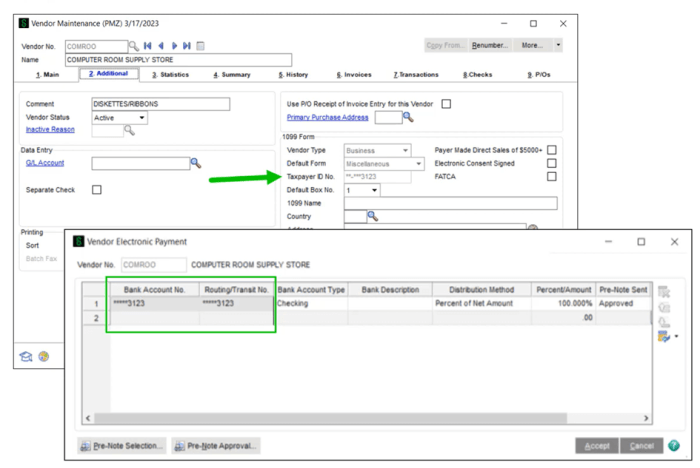Enable Use P/O Receipt of Invoice Entry checkbox
The image size is (700, 468).
446,104
